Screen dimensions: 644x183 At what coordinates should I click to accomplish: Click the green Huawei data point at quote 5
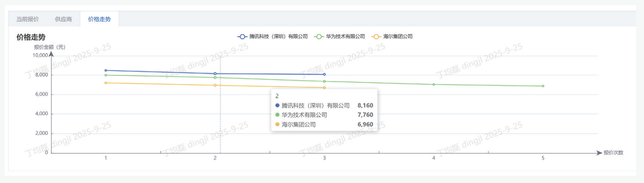(x=543, y=86)
